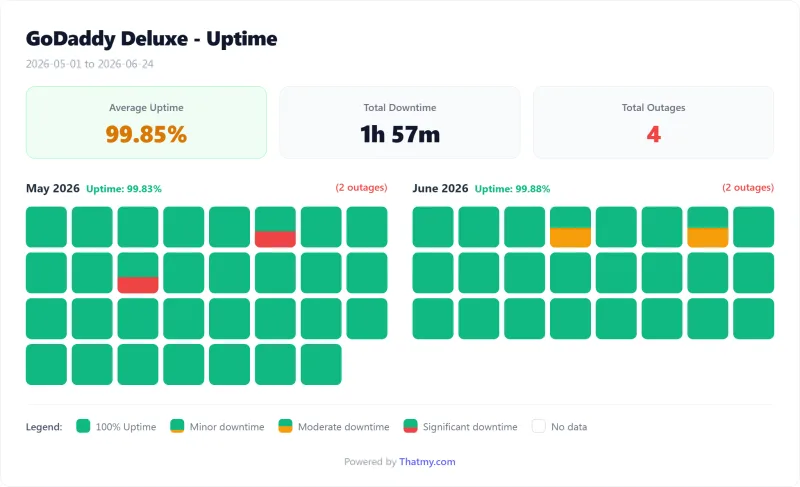This screenshot has width=800, height=487.
Task: Select the June 4 orange downtime square
Action: point(570,227)
